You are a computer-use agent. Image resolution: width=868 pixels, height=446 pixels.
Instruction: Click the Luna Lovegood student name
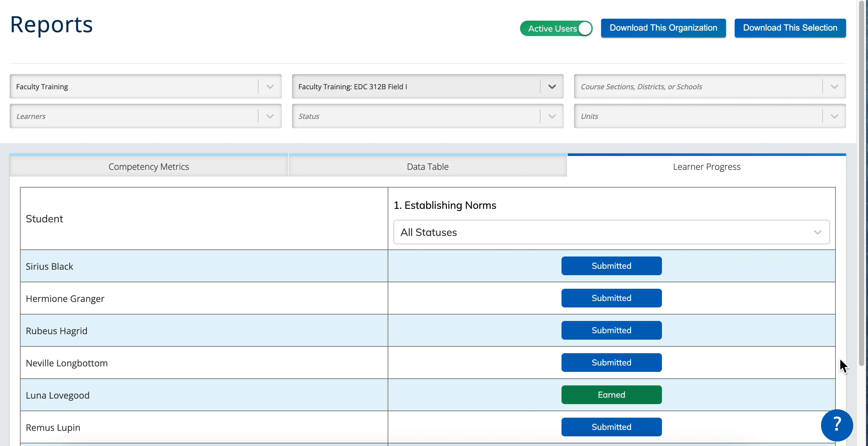pyautogui.click(x=58, y=395)
